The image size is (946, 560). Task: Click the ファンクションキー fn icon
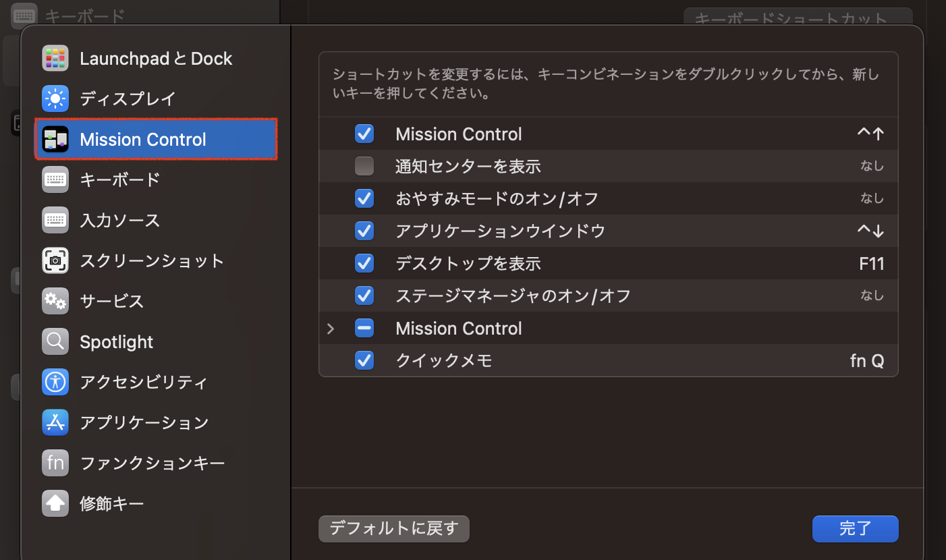[55, 464]
